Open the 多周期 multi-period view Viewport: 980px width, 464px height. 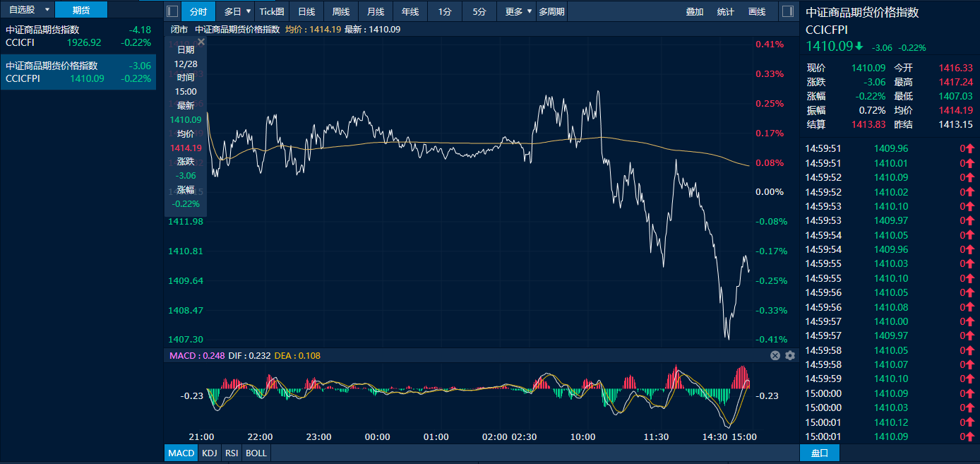[551, 11]
